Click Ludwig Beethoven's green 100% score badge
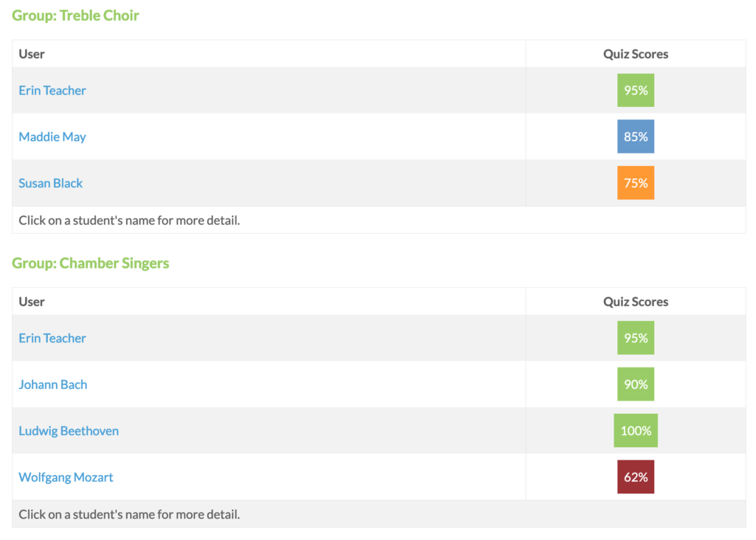 tap(636, 431)
